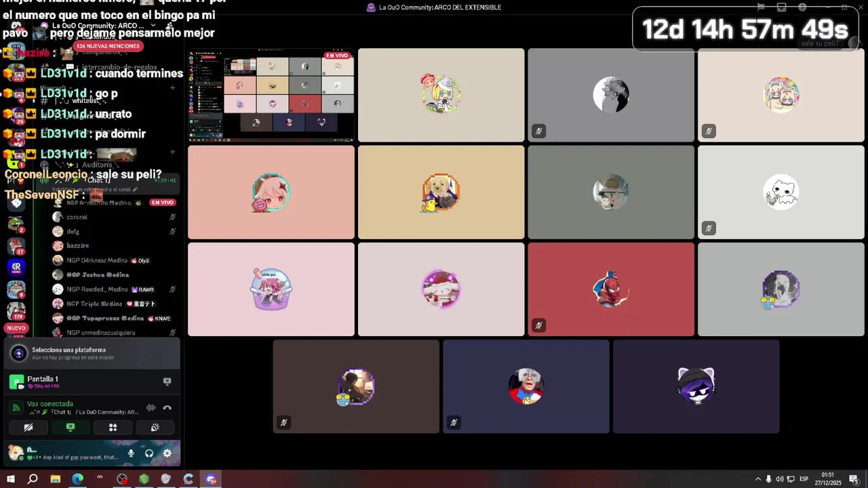Switch to Discord taskbar icon

point(211,479)
